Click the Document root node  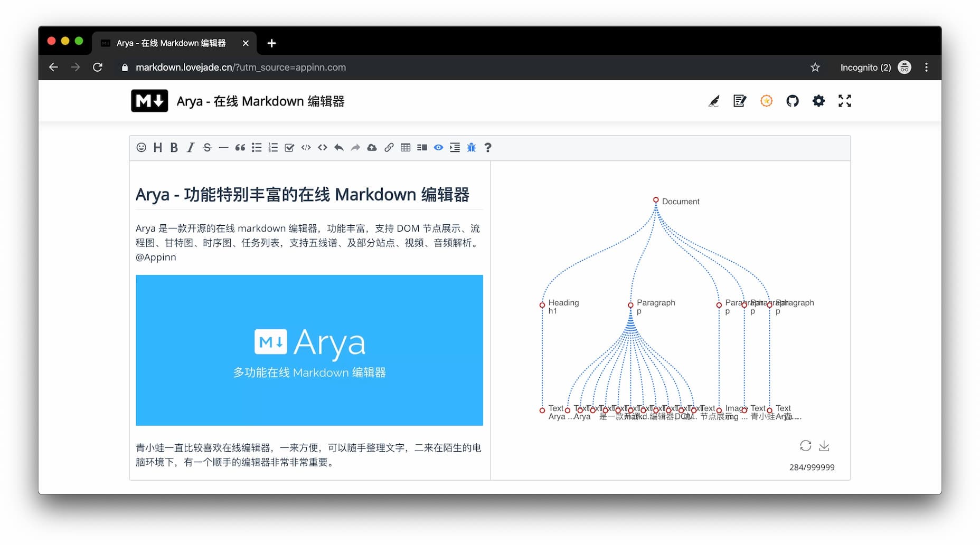pos(656,200)
